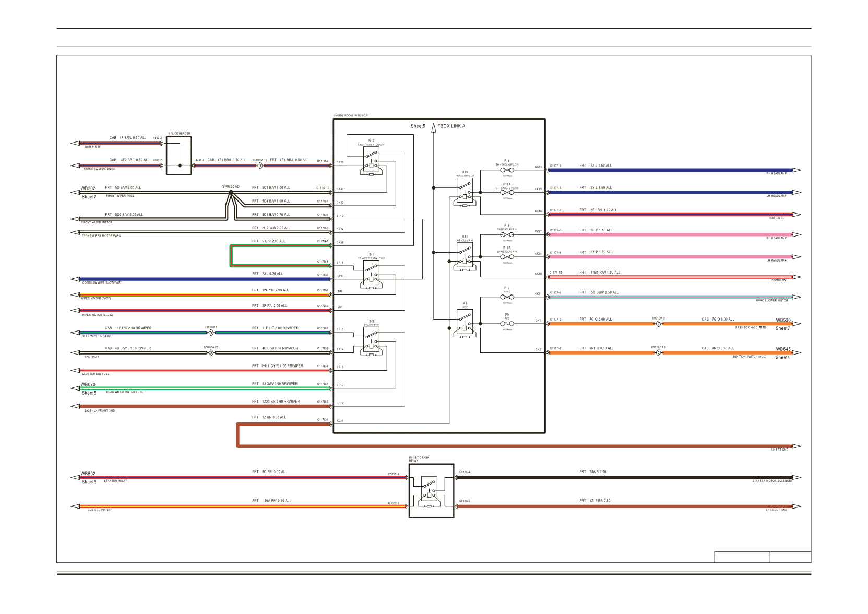Select the 'IGNITION SWITCH (ACC)' label
The height and width of the screenshot is (614, 868).
pyautogui.click(x=750, y=357)
